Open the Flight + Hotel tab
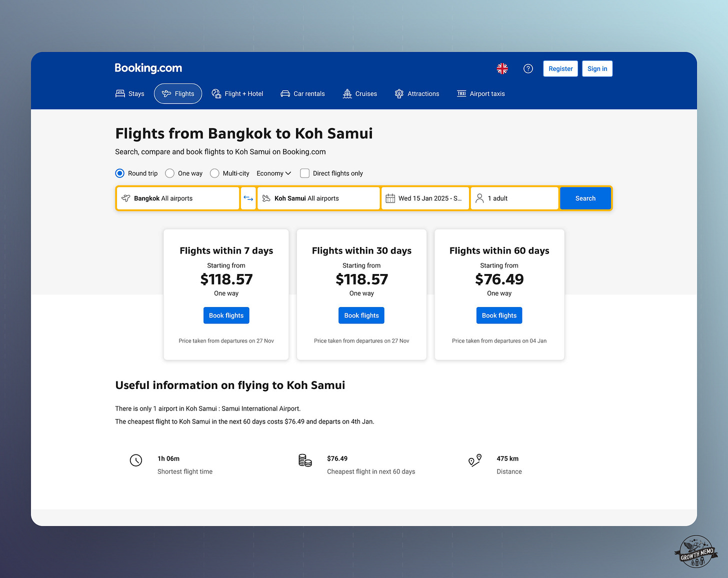Screen dimensions: 728x578 click(237, 93)
